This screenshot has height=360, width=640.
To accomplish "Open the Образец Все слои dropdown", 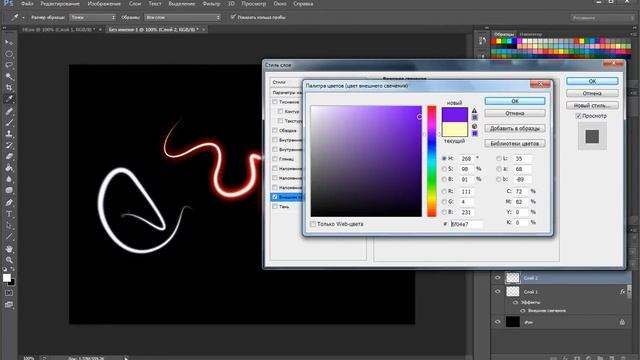I will point(182,18).
